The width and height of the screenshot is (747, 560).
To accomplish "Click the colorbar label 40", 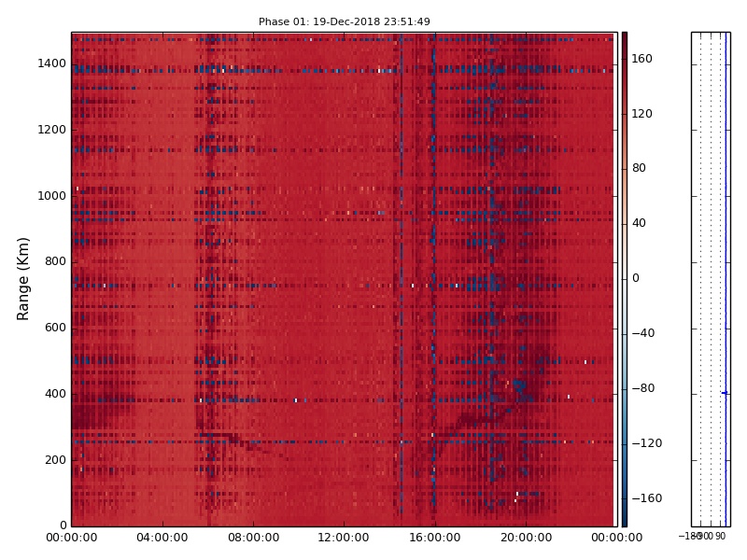I will [x=639, y=223].
